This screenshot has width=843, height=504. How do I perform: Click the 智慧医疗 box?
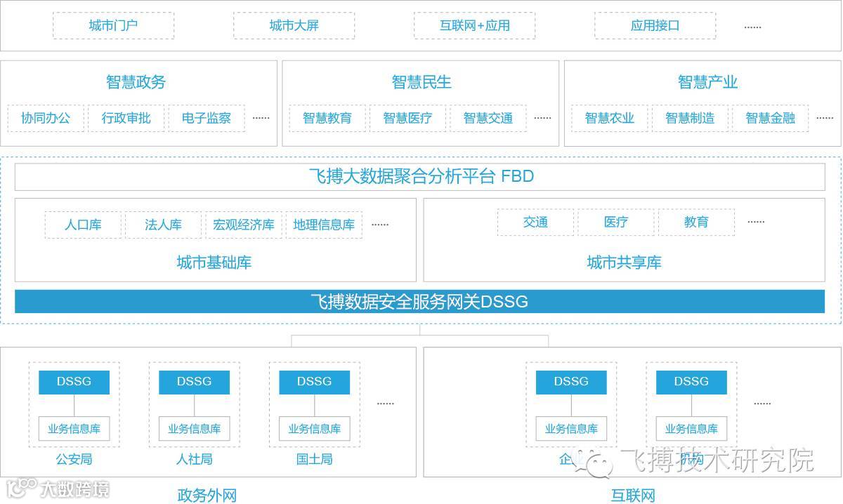(x=407, y=118)
